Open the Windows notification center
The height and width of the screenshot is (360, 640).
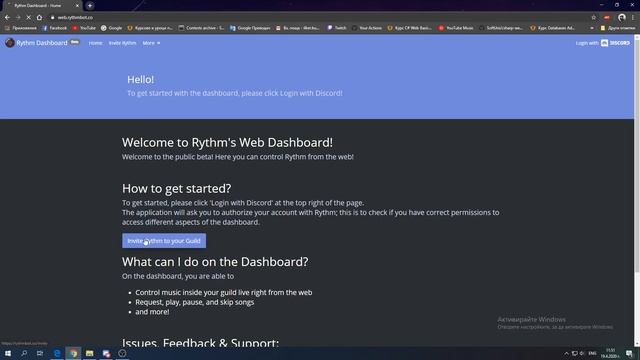629,353
